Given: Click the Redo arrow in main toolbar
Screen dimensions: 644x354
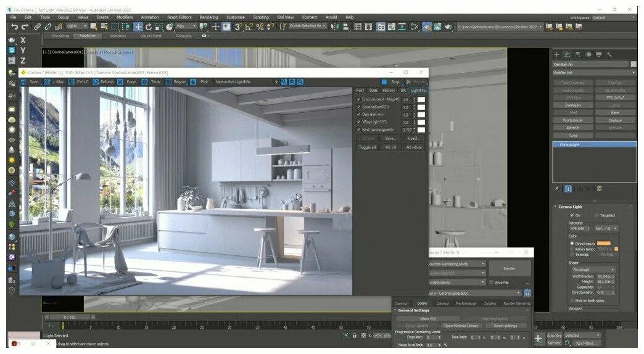Looking at the screenshot, I should (25, 27).
